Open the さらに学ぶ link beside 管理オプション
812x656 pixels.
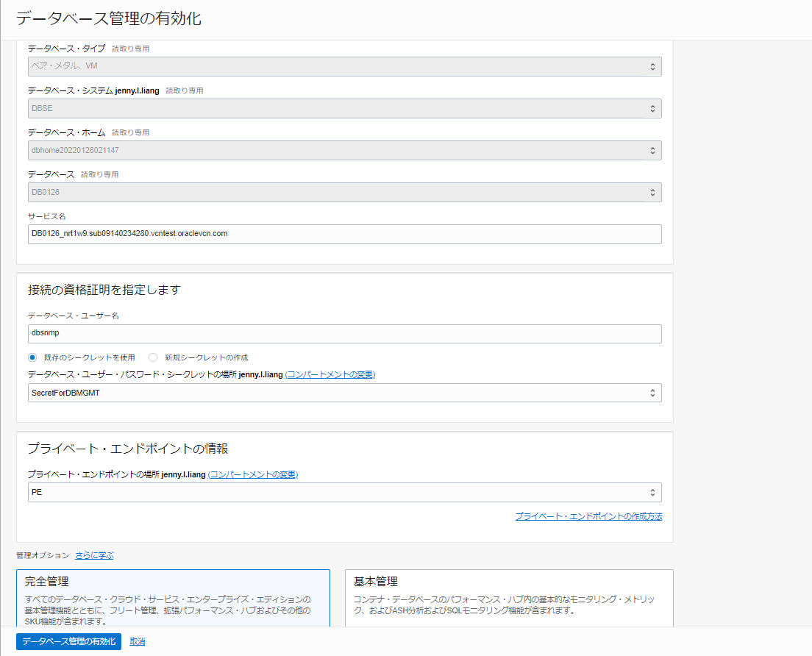pos(93,555)
